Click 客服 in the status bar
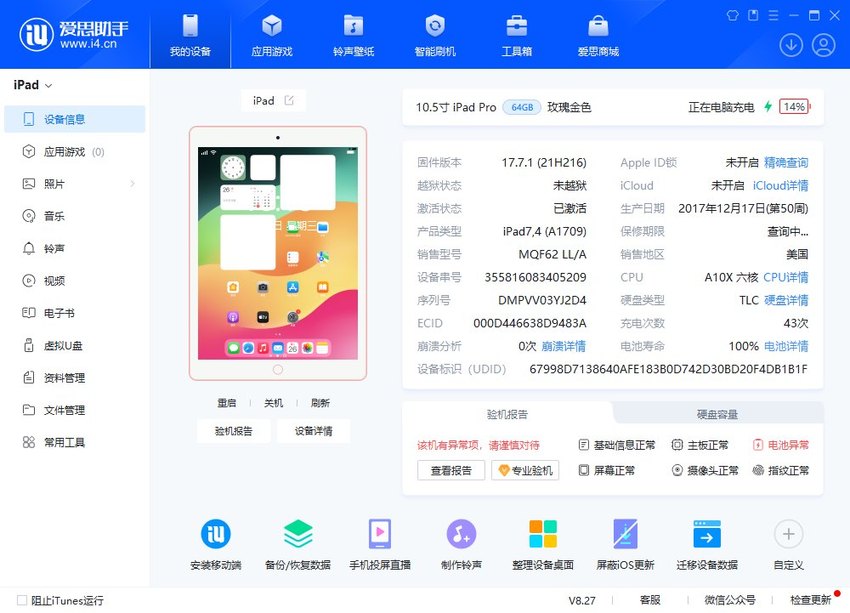The height and width of the screenshot is (613, 850). (x=650, y=600)
